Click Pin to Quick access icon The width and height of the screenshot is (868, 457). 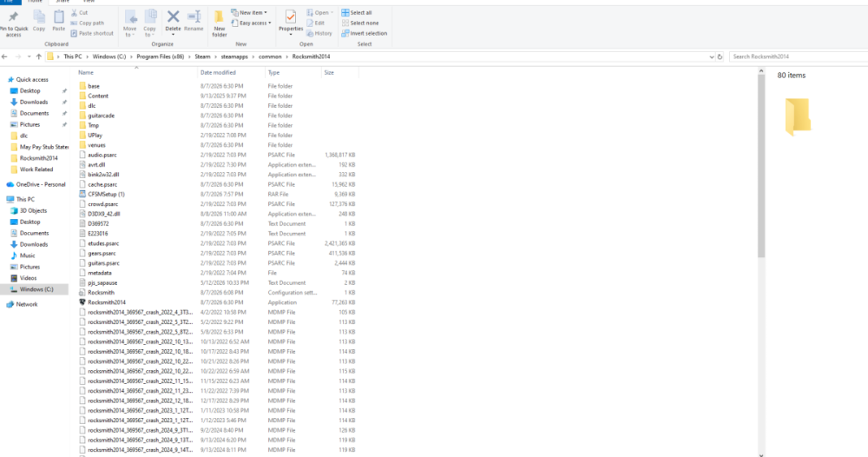pos(13,23)
